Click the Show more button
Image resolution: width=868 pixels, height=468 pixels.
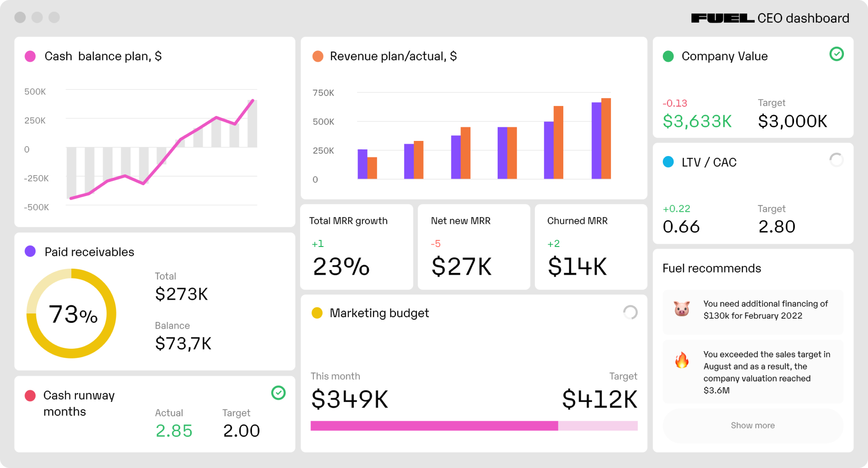tap(753, 426)
